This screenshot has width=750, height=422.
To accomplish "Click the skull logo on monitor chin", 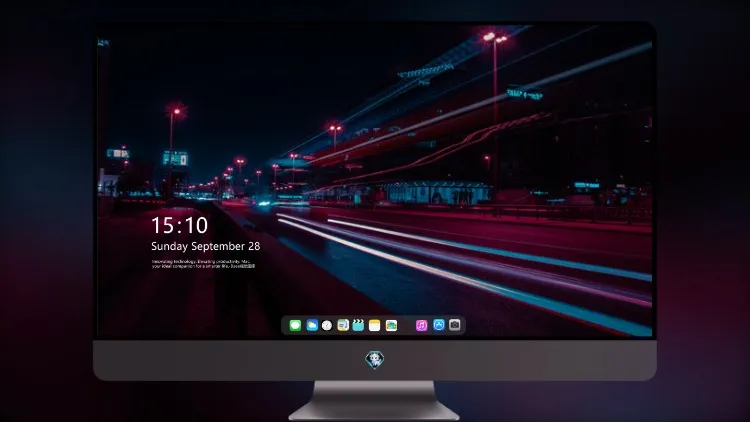I will 375,360.
